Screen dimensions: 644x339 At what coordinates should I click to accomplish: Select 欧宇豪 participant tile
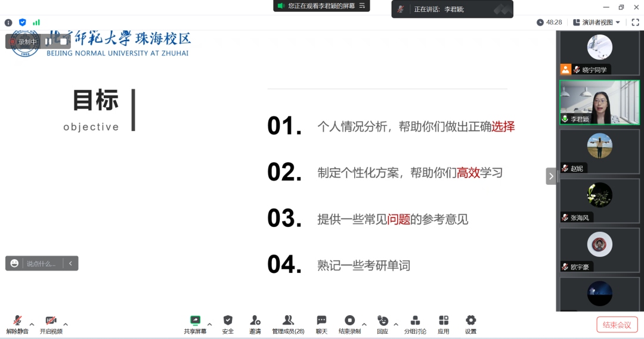point(600,250)
